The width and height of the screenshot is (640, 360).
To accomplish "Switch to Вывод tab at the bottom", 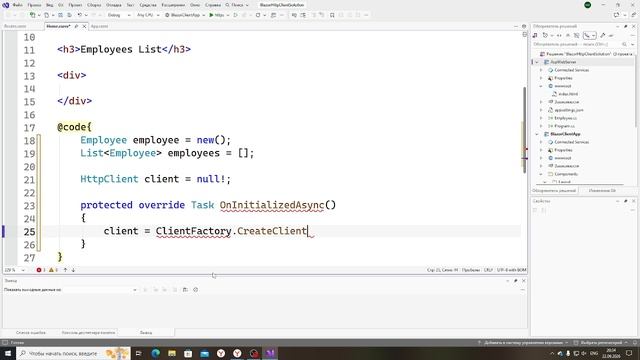I will coord(146,333).
